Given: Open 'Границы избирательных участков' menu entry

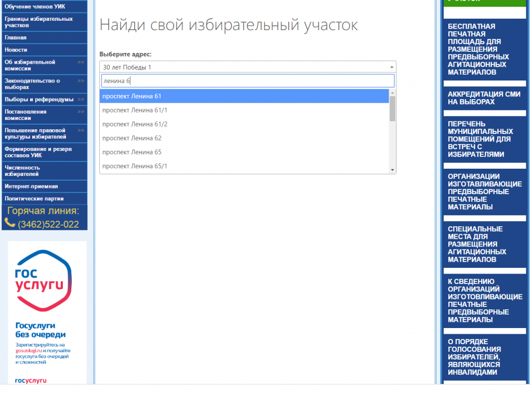Looking at the screenshot, I should coord(38,22).
